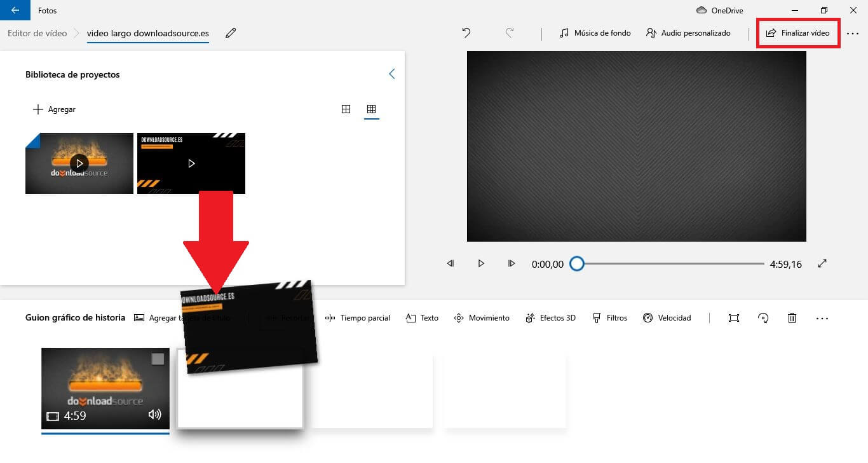Image resolution: width=868 pixels, height=463 pixels.
Task: Select the 4:59 downloadsource storyboard clip
Action: tap(105, 389)
